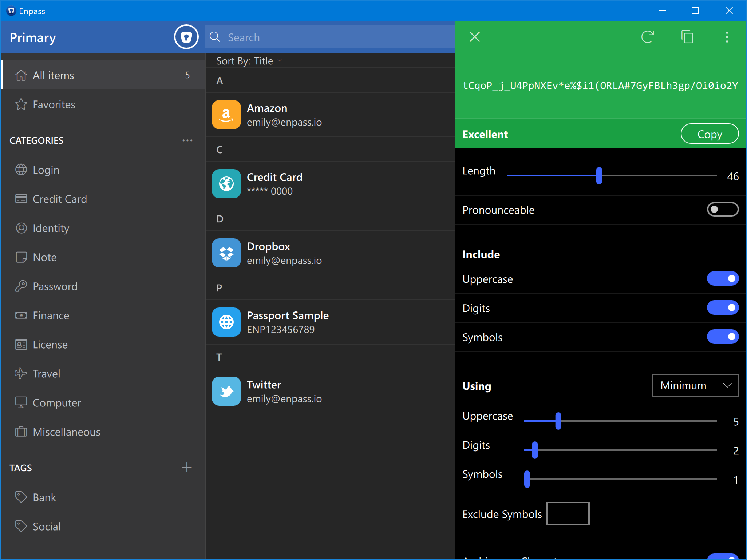Open the Amazon item icon
This screenshot has width=747, height=560.
(226, 115)
